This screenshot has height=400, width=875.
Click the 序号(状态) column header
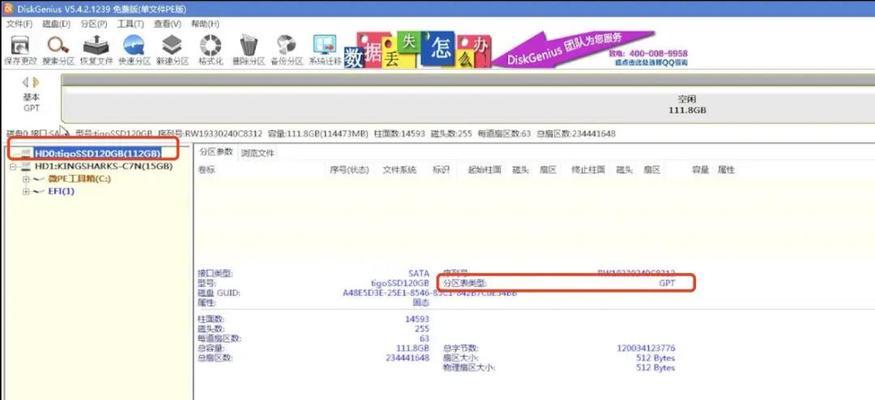point(349,170)
